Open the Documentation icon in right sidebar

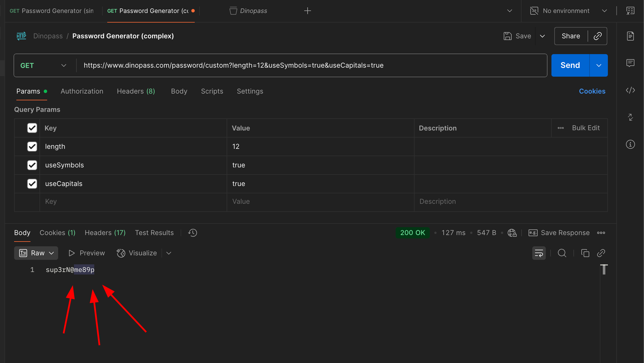(630, 36)
